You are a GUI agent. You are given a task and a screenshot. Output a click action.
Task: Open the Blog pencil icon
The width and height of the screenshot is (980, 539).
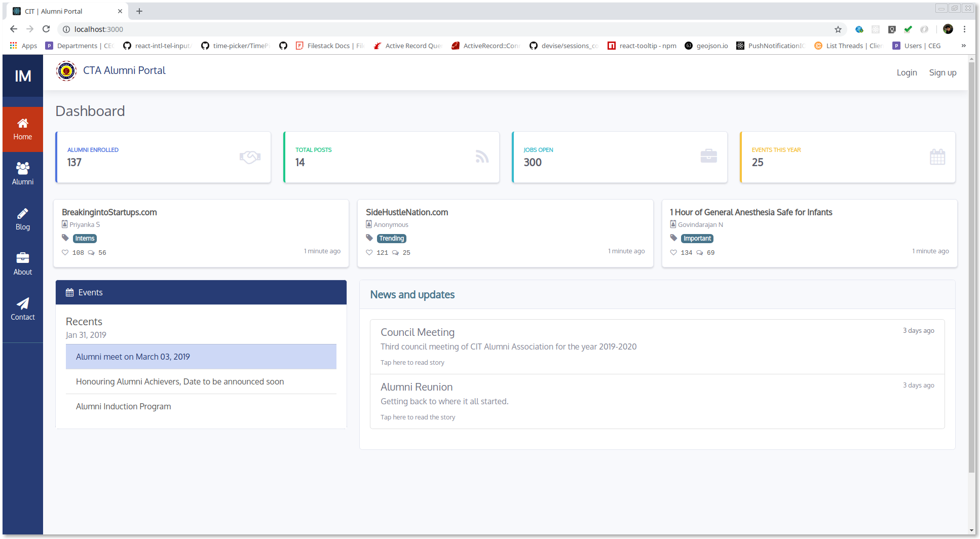(x=22, y=213)
